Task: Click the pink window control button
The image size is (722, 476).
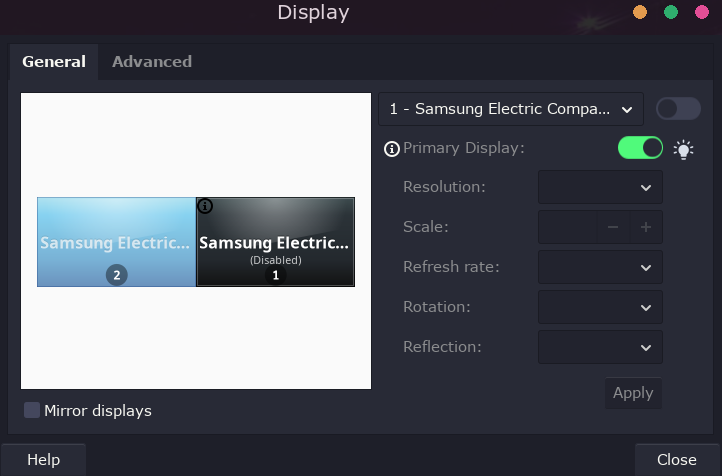Action: pyautogui.click(x=702, y=12)
